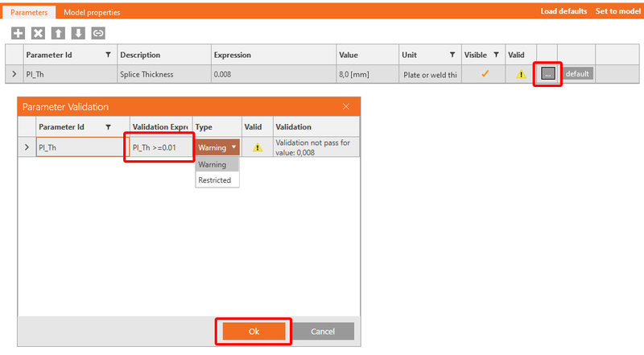
Task: Move parameter up with arrow icon
Action: click(58, 33)
